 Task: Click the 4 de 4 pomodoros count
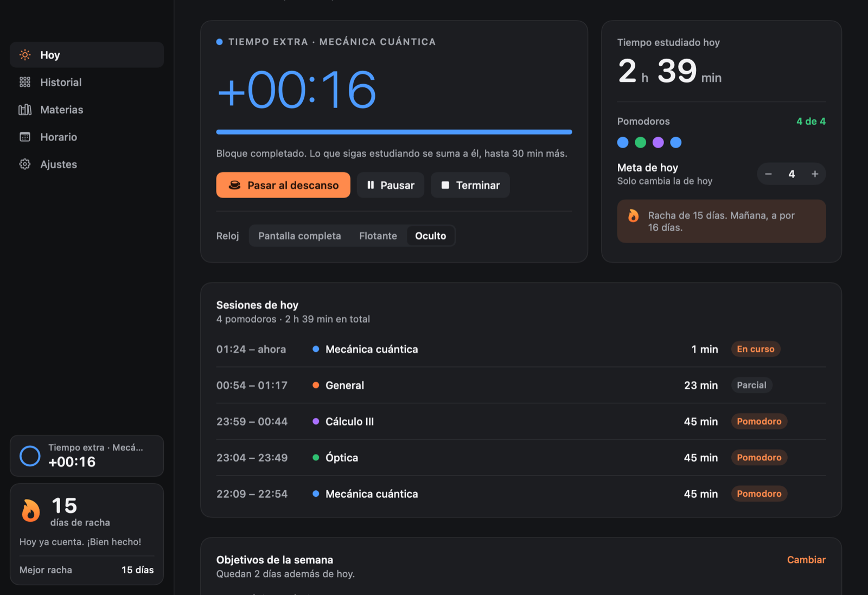(811, 121)
